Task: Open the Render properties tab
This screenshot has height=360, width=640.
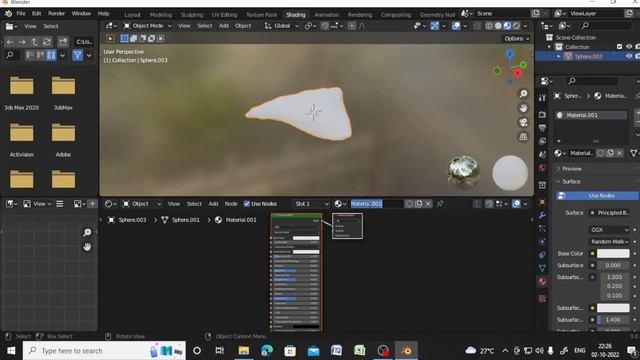Action: coord(542,115)
